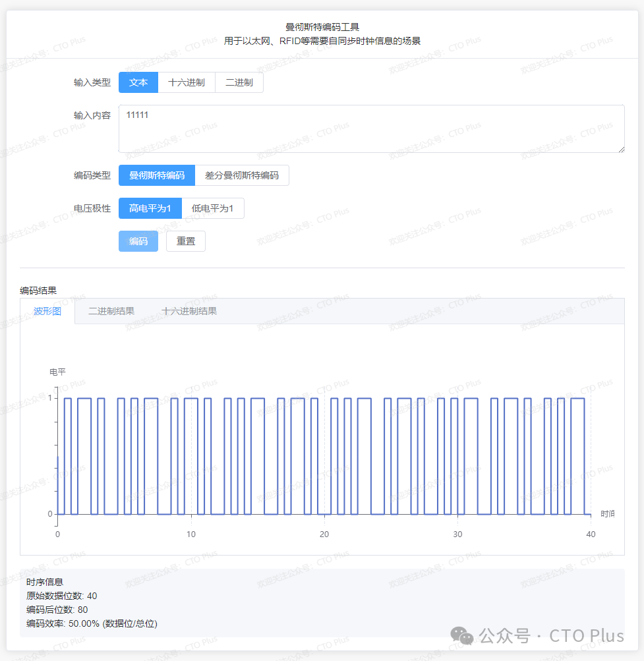Choose the 曼彻斯特编码 encoding type
644x661 pixels.
pyautogui.click(x=157, y=175)
